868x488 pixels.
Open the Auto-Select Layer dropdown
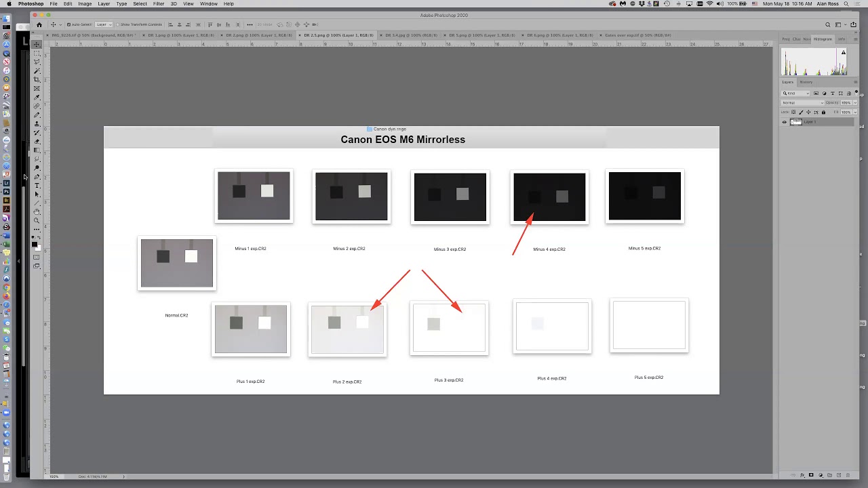tap(104, 24)
